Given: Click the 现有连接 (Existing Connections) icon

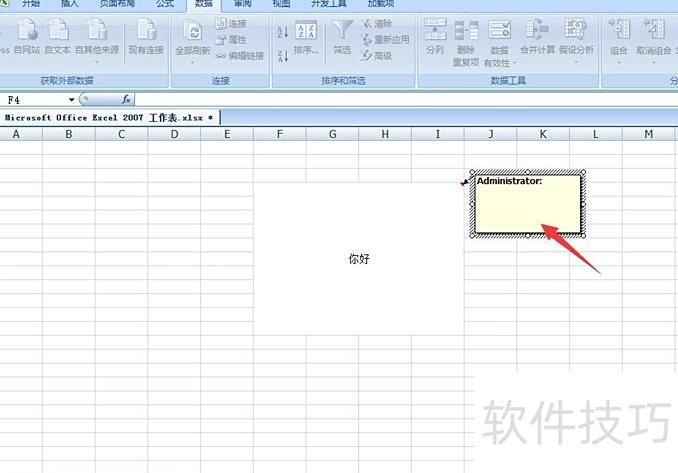Looking at the screenshot, I should [146, 36].
